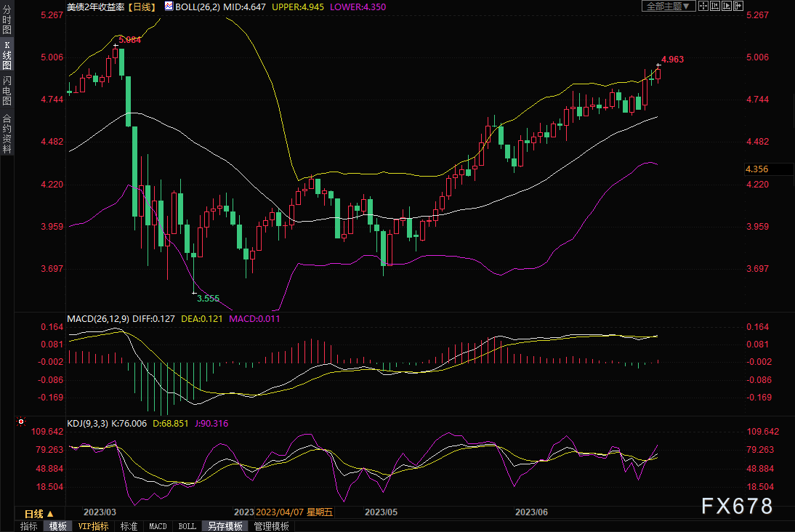
Task: Click the crosshair cursor icon at top right
Action: (703, 6)
